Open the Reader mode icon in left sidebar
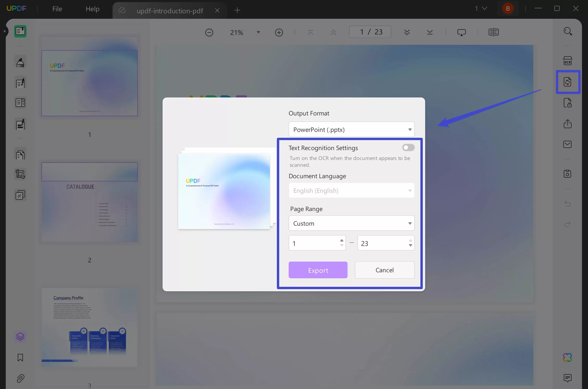The height and width of the screenshot is (389, 588). click(x=20, y=32)
